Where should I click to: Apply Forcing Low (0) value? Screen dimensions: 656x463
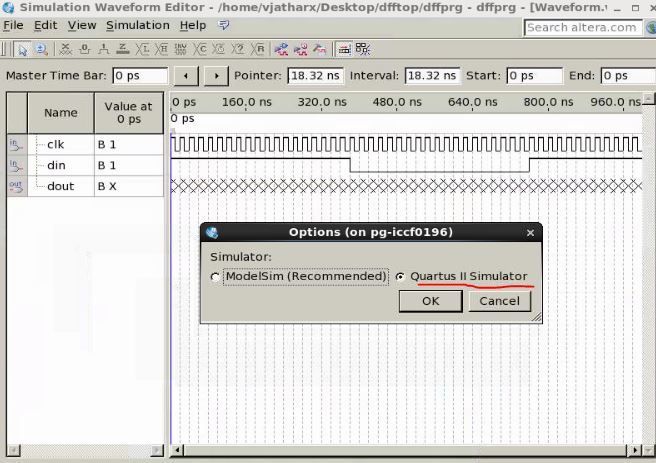pyautogui.click(x=85, y=50)
